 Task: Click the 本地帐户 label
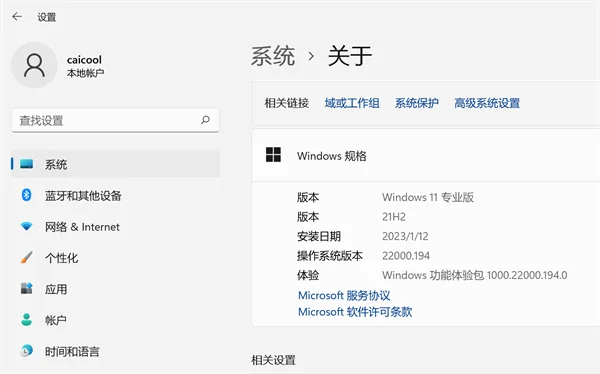tap(85, 73)
